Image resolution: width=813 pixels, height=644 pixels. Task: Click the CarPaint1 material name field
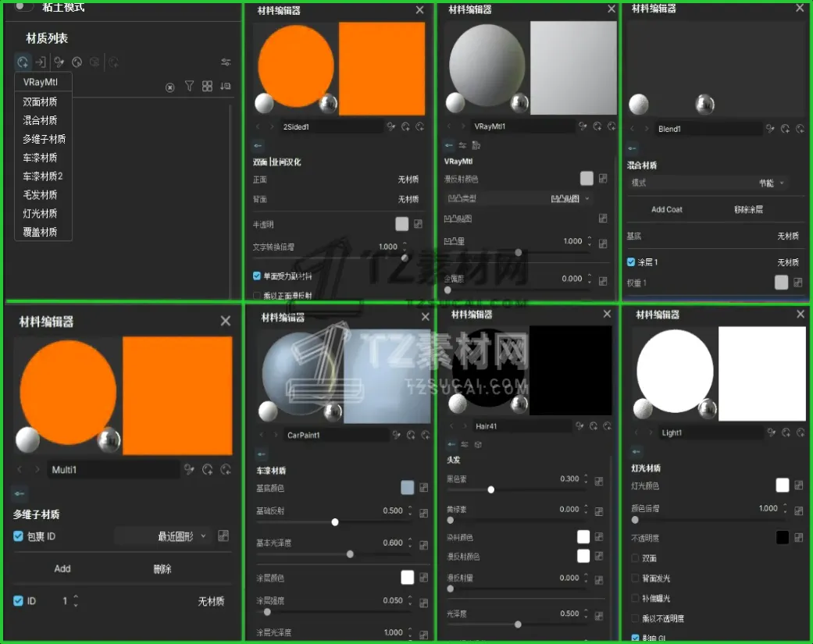[336, 436]
